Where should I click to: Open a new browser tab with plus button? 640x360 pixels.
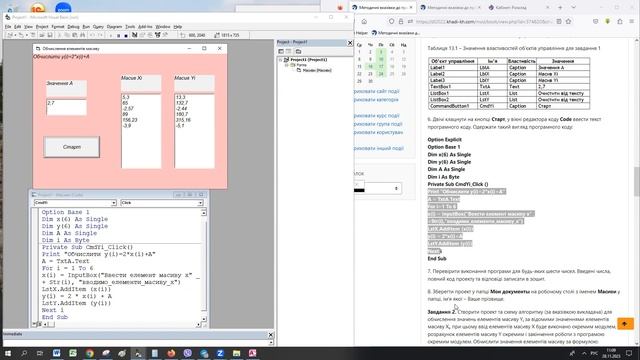[x=560, y=7]
